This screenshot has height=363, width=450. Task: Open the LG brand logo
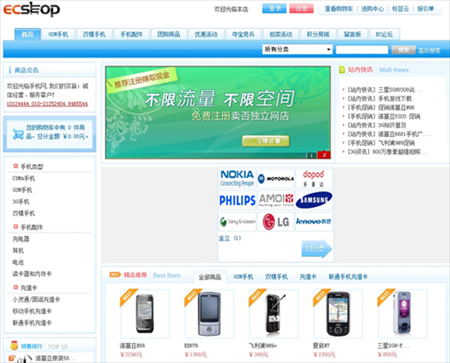(276, 222)
